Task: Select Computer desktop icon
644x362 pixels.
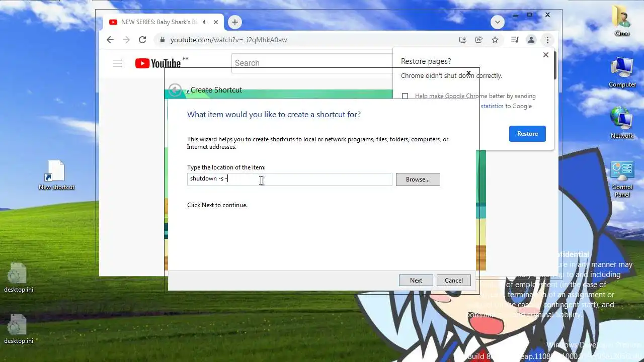Action: (622, 72)
